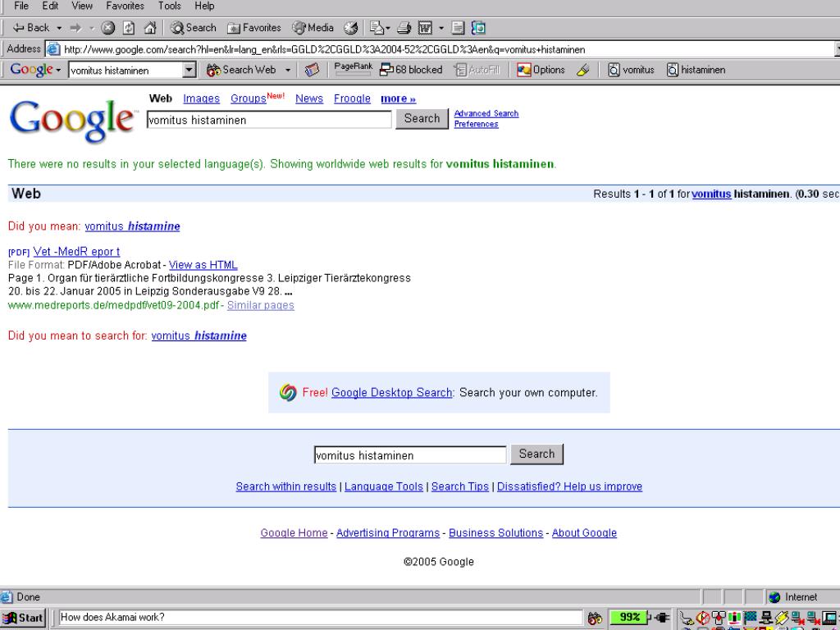
Task: Switch to the Groups search tab
Action: pyautogui.click(x=248, y=98)
